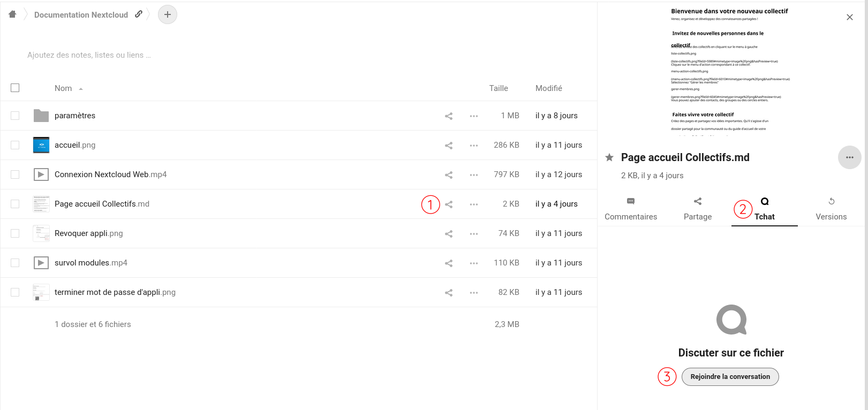Image resolution: width=868 pixels, height=410 pixels.
Task: Open the Versions tab
Action: [831, 209]
